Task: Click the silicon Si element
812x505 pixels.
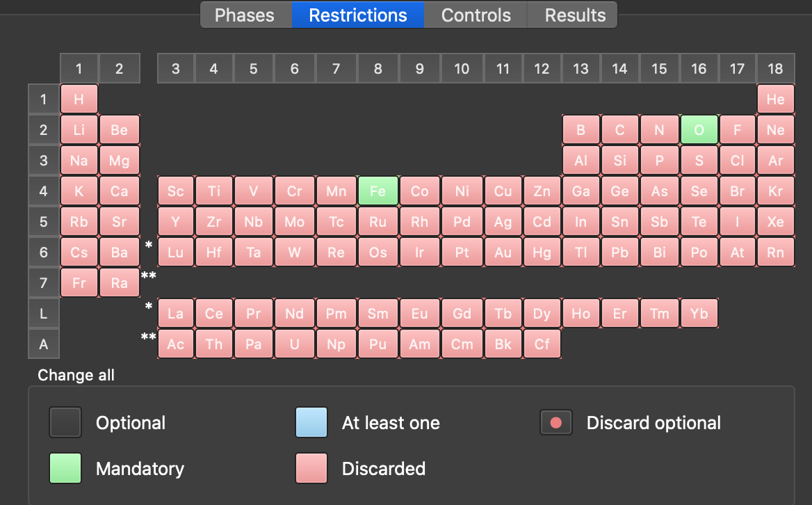Action: [619, 161]
